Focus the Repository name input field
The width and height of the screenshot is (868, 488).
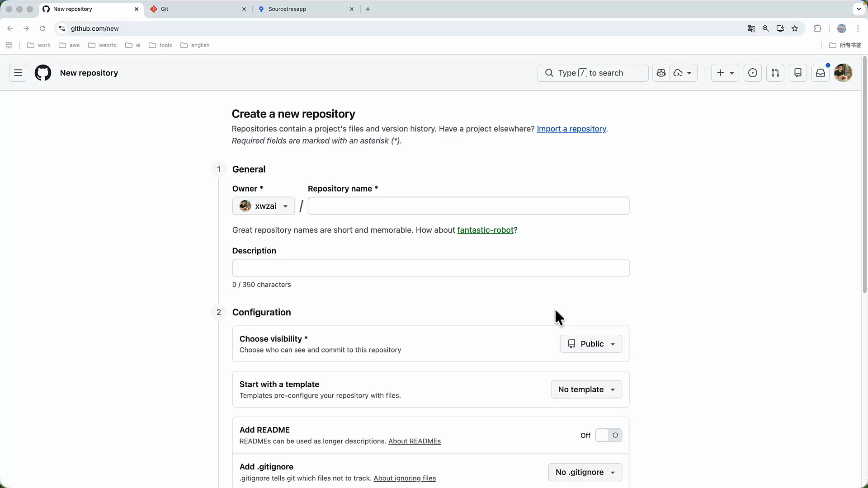(468, 206)
